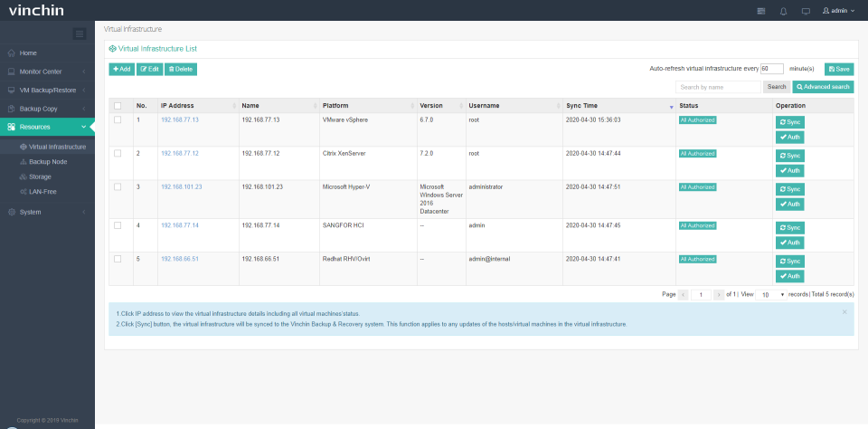Open the admin user dropdown
Image resolution: width=868 pixels, height=429 pixels.
(x=839, y=11)
